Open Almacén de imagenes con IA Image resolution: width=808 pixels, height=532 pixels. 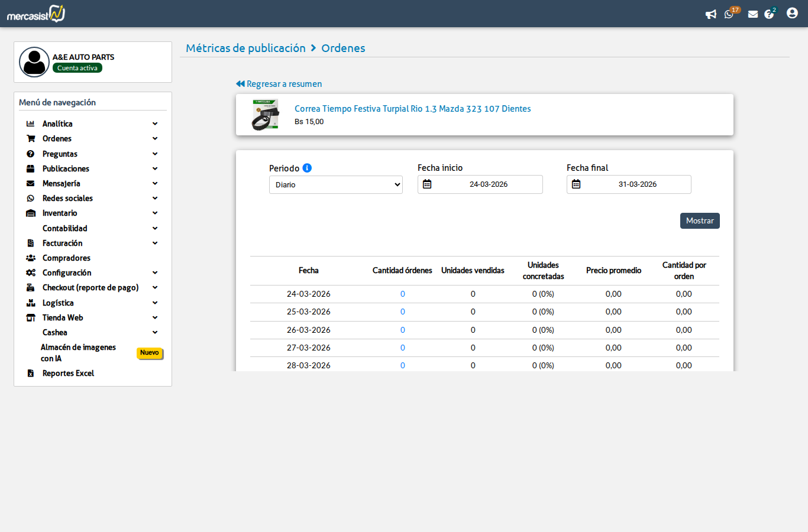coord(78,353)
